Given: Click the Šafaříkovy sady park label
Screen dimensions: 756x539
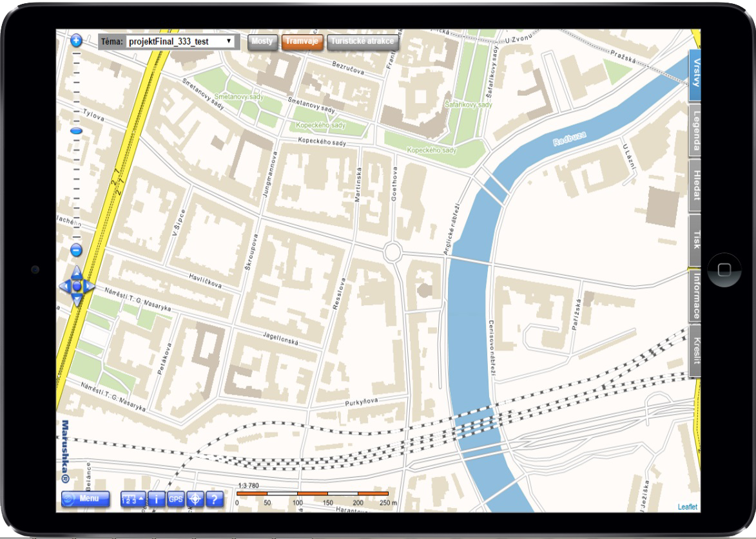Looking at the screenshot, I should [x=468, y=104].
